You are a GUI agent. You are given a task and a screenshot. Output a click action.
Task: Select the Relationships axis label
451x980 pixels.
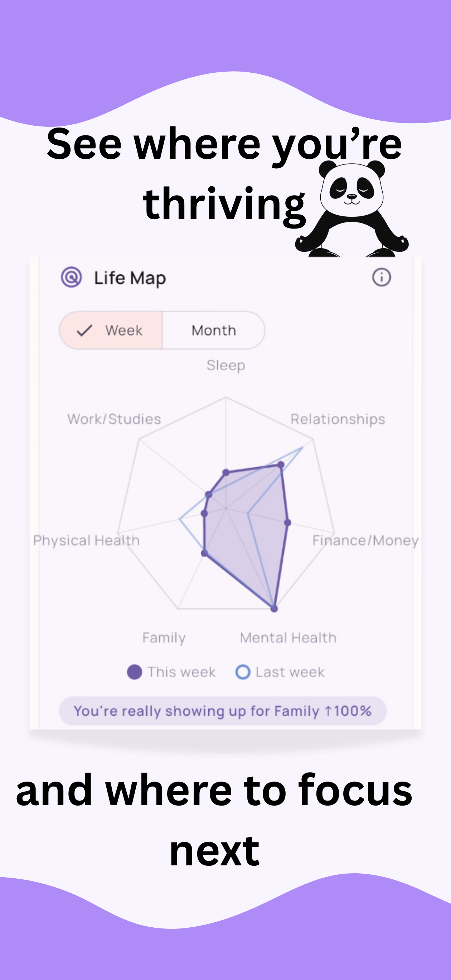tap(338, 419)
